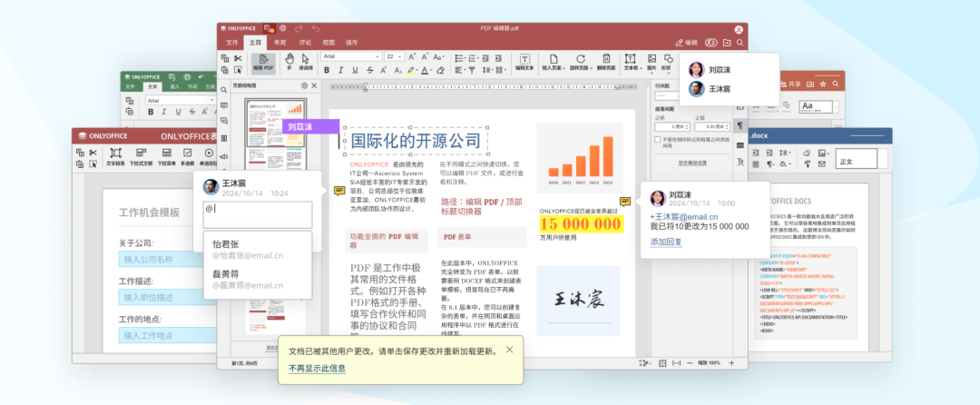
Task: Click Share button in orange window
Action: click(x=790, y=84)
